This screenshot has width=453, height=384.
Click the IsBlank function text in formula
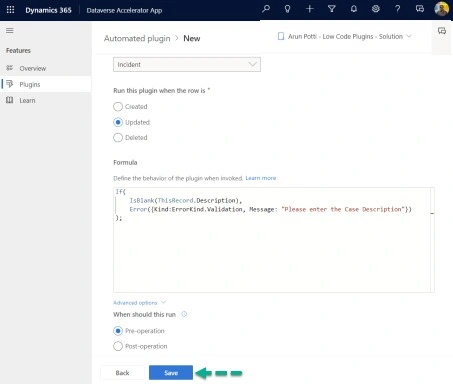(142, 200)
